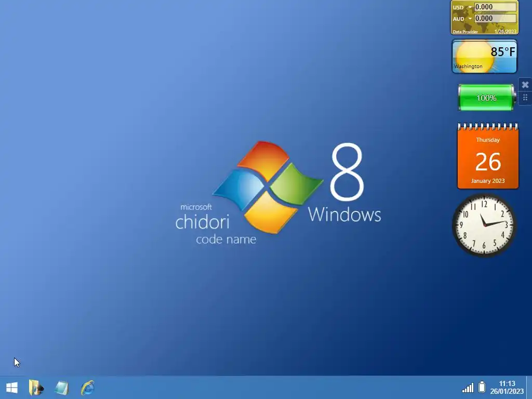Grab the battery gadget drag handle
Screen dimensions: 532x399
click(x=525, y=98)
